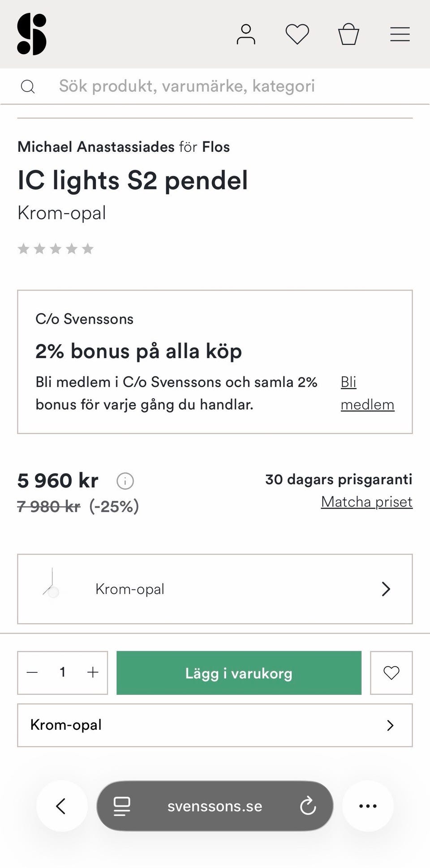This screenshot has height=868, width=430.
Task: Add product to favorites heart button
Action: pyautogui.click(x=391, y=673)
